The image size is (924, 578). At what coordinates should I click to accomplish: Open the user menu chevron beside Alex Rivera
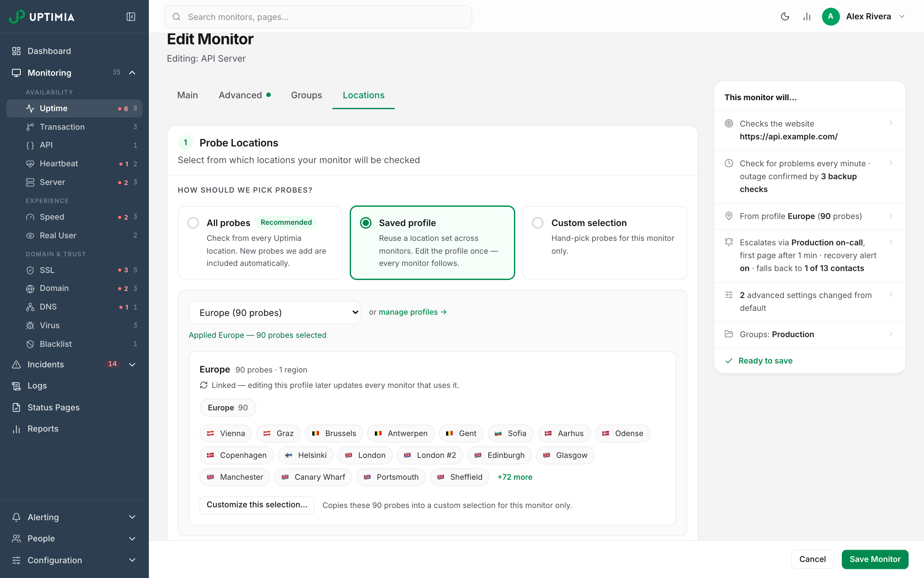[x=902, y=16]
